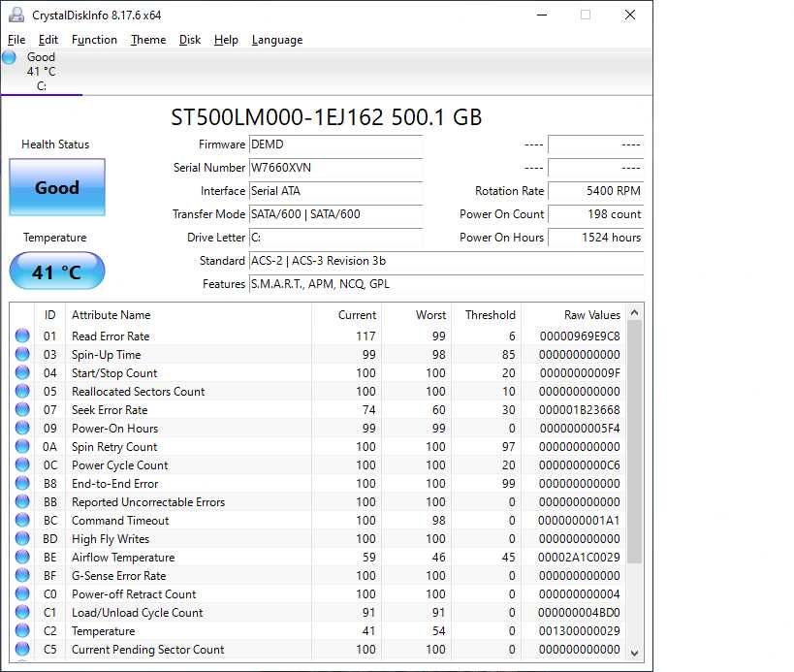Open the Disk menu

point(190,40)
